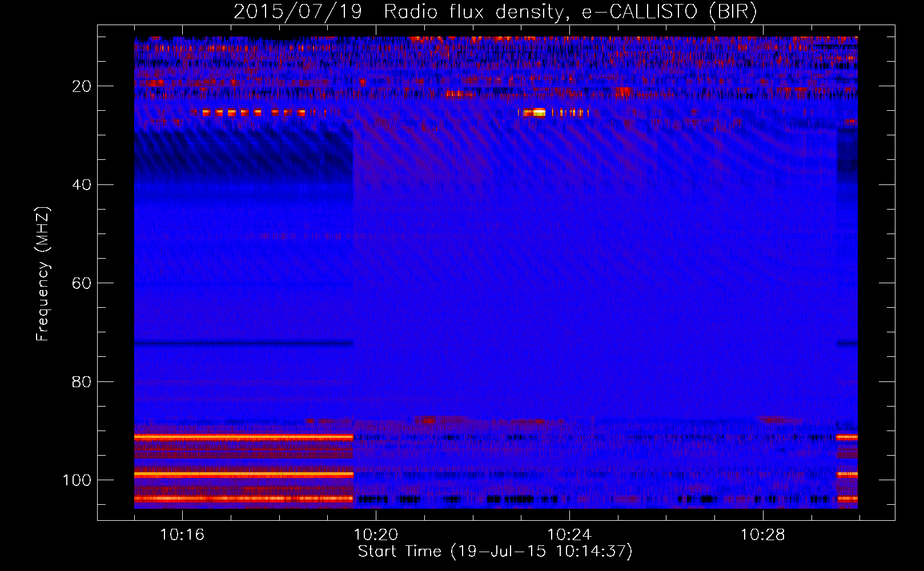Click the '10:24' time tick label
924x571 pixels.
point(569,535)
